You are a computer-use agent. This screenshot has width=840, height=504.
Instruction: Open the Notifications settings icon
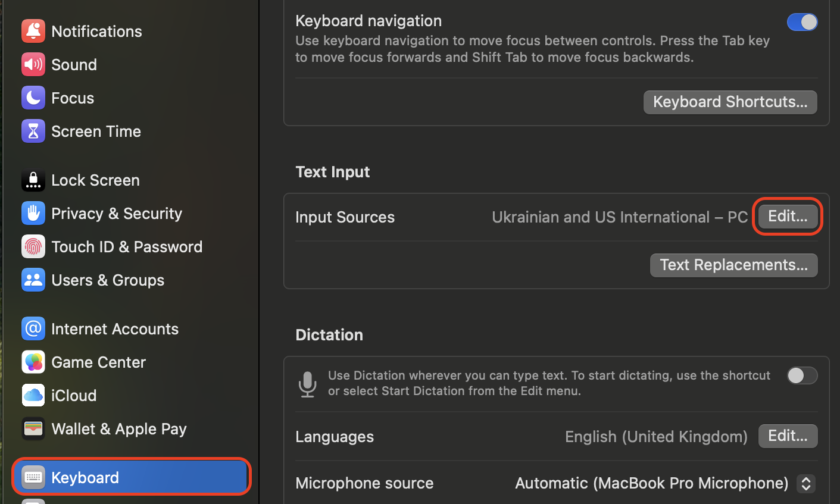[33, 31]
